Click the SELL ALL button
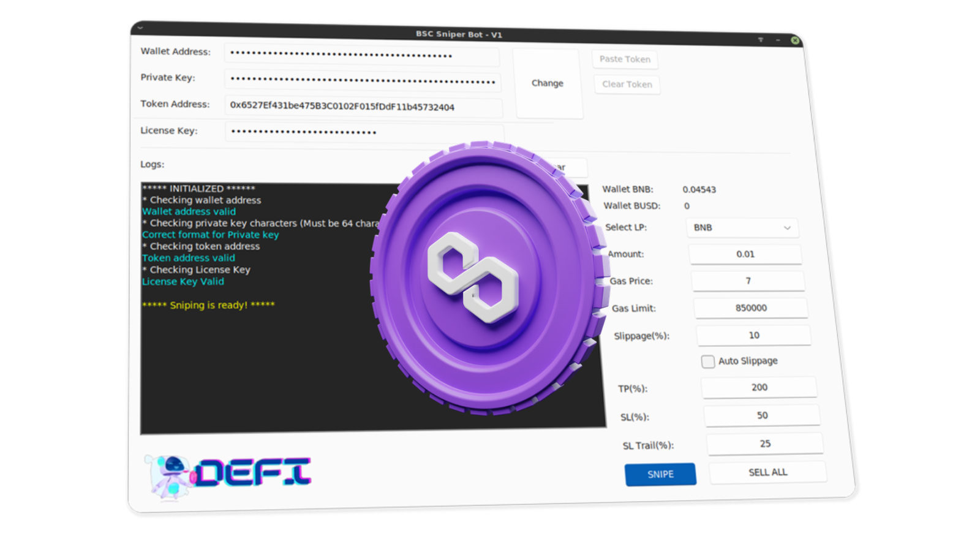 pos(768,473)
